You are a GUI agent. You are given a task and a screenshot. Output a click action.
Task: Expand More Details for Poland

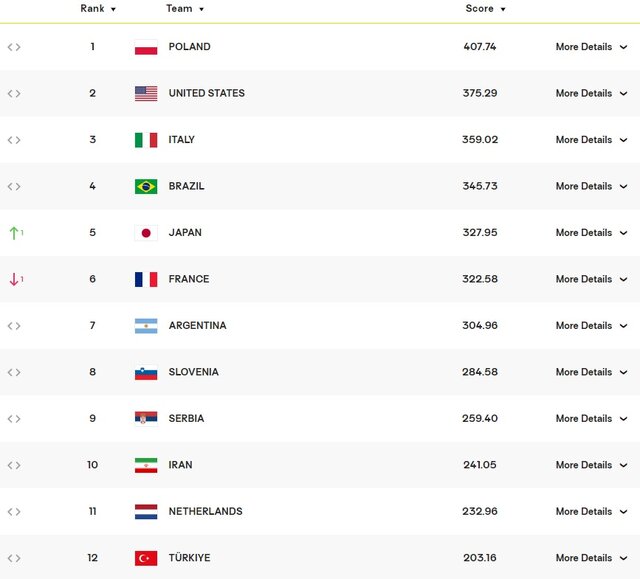[591, 47]
